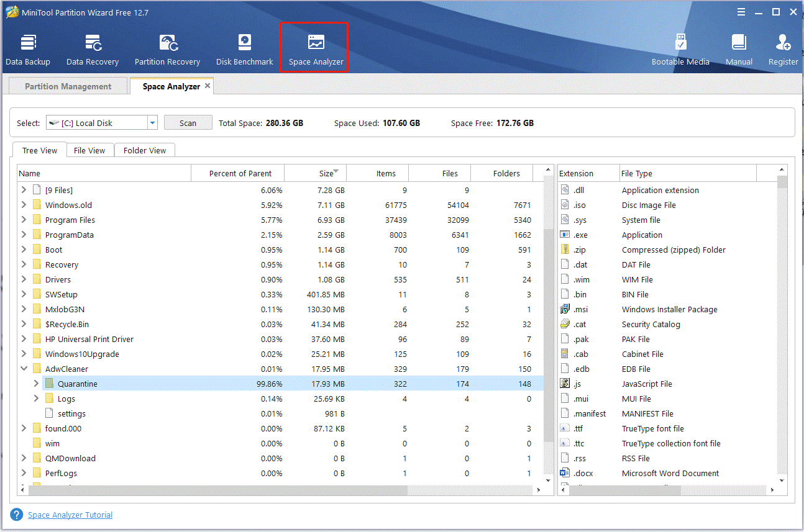Open the Bootable Media builder
The height and width of the screenshot is (532, 804).
680,49
